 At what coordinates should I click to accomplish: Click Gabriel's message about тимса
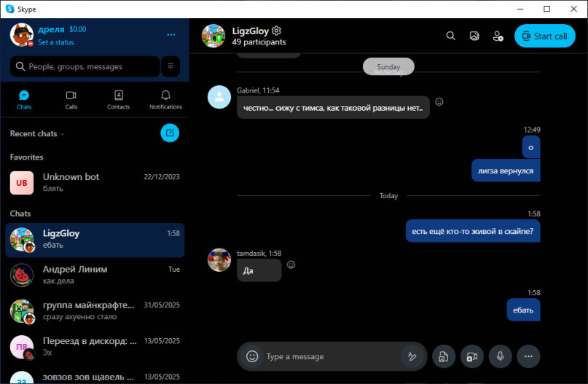tap(333, 108)
